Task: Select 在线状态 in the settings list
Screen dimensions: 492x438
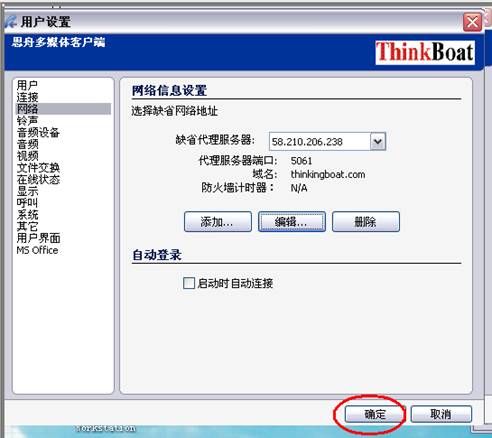Action: pos(38,179)
